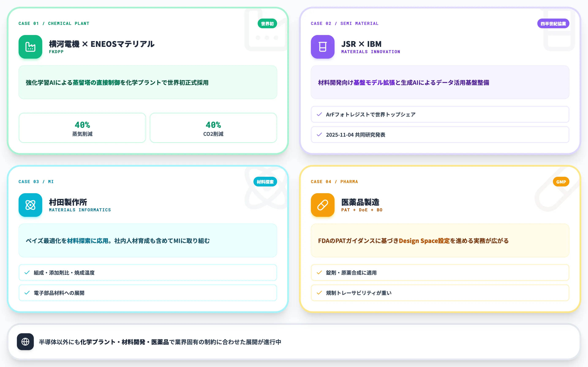Viewport: 588px width, 367px height.
Task: Select the 40% CO2削減 stat box
Action: point(213,128)
